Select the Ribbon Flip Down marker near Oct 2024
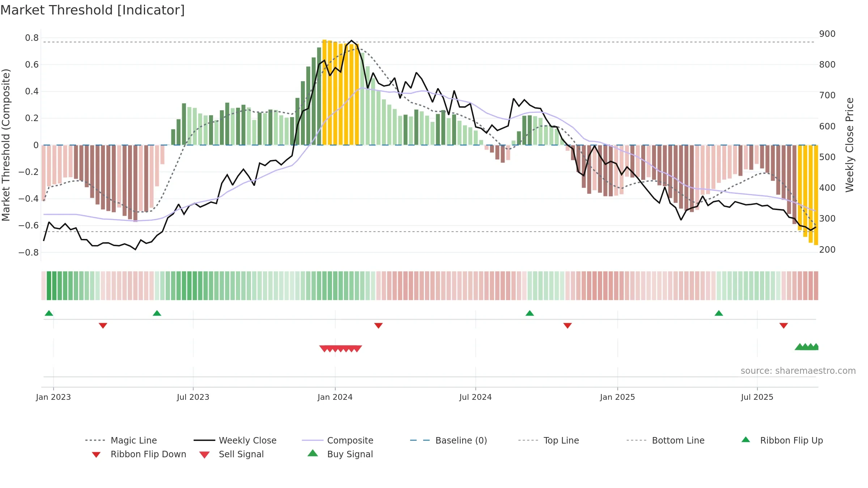The width and height of the screenshot is (868, 488). coord(567,326)
